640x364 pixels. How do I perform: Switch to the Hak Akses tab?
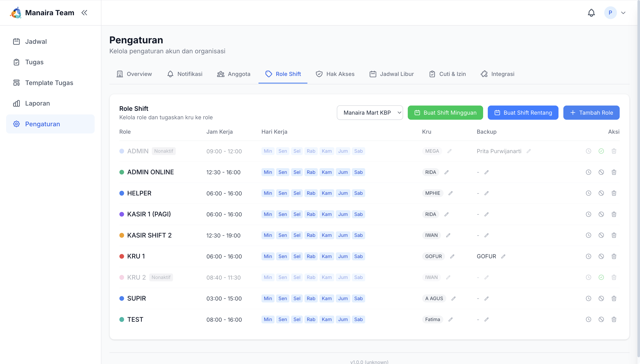(x=335, y=74)
